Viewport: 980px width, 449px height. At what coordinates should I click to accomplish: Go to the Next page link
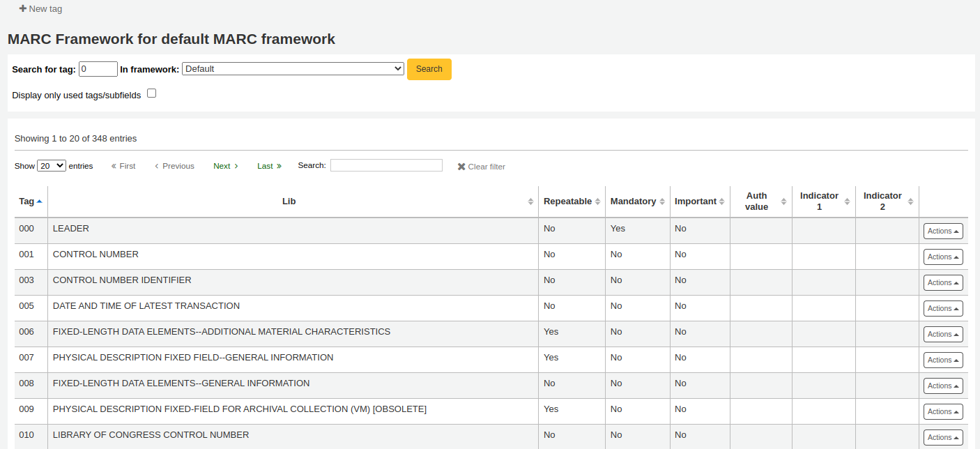[226, 166]
